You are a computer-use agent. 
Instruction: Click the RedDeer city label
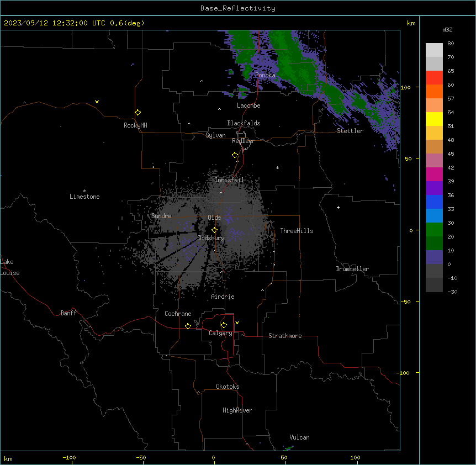point(243,141)
